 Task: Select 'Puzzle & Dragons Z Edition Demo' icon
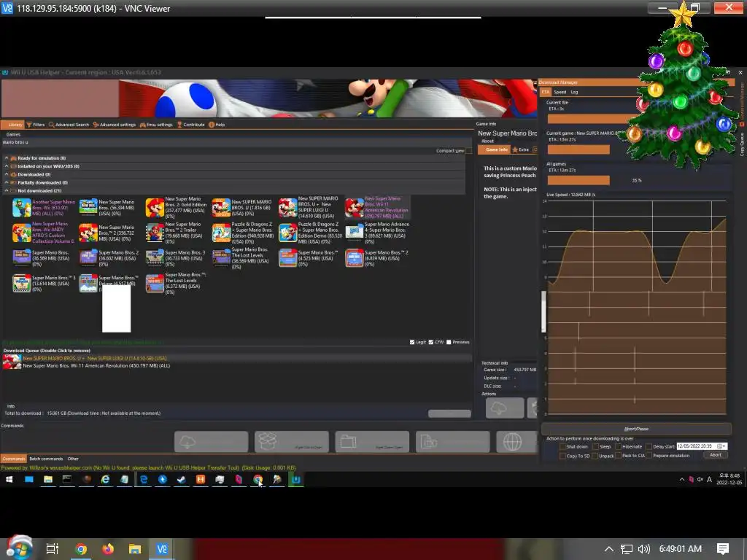pyautogui.click(x=287, y=233)
